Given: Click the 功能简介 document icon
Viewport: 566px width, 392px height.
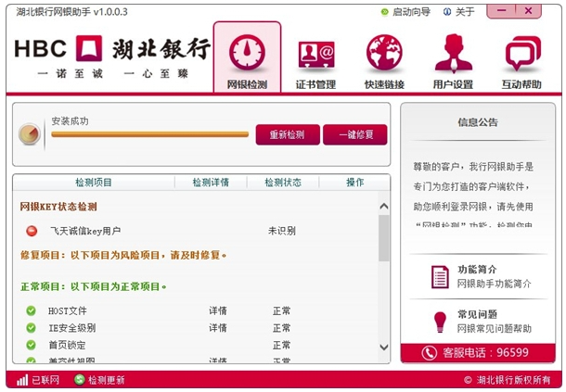Looking at the screenshot, I should coord(440,277).
